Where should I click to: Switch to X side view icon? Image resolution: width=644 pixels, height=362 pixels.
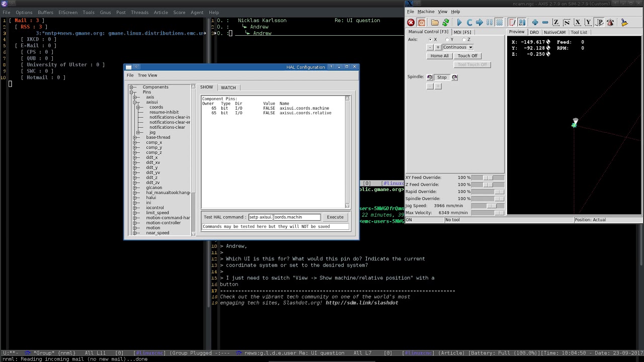[x=578, y=23]
